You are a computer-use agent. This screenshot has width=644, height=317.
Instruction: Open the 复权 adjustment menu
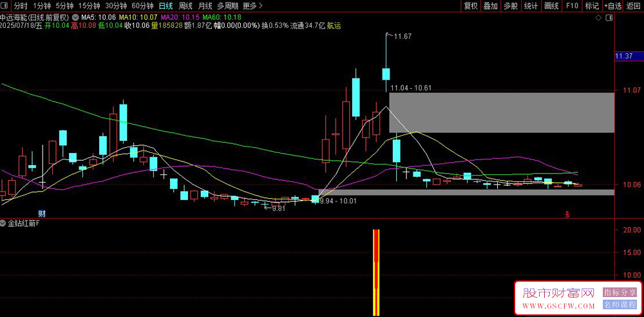[470, 6]
